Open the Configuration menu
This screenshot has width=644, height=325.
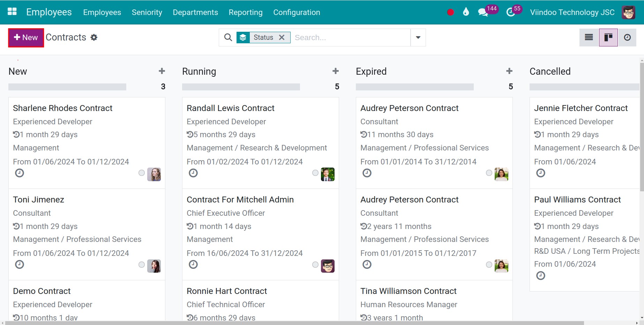point(297,12)
